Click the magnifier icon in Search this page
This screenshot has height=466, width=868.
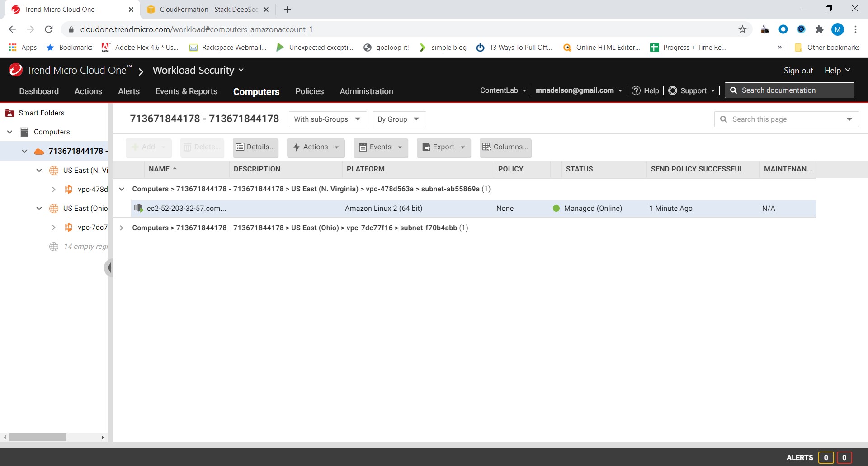723,119
